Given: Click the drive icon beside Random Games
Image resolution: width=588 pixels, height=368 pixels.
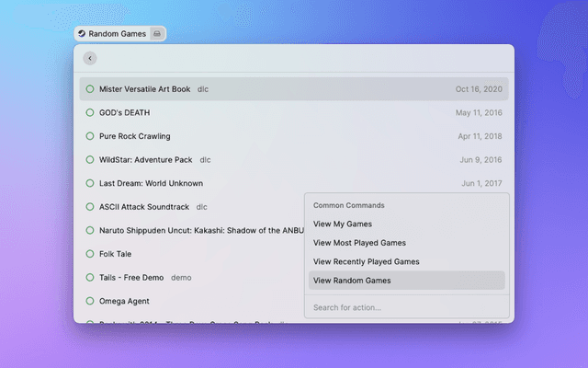Looking at the screenshot, I should point(157,34).
